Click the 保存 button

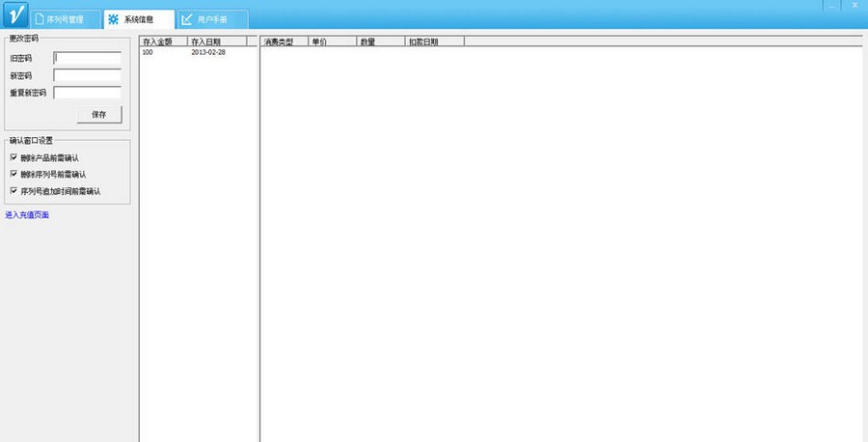99,115
